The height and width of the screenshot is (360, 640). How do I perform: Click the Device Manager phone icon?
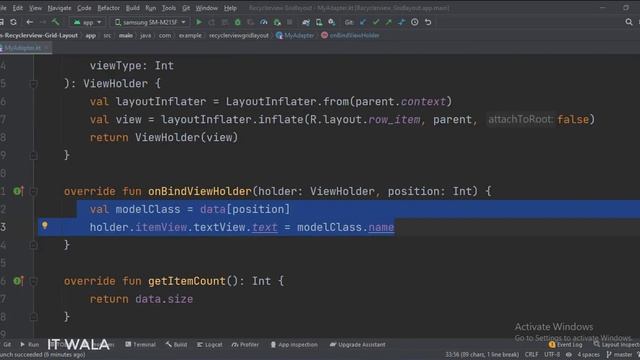coord(319,22)
